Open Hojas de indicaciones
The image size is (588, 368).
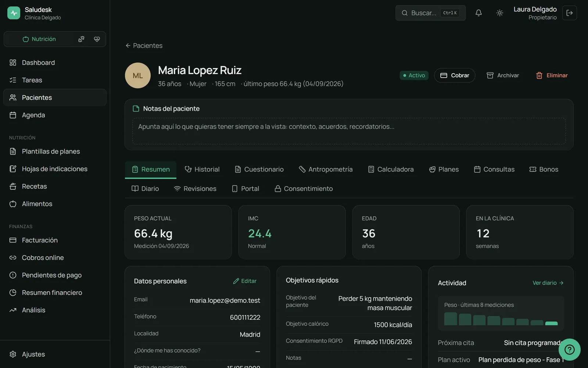pos(55,169)
